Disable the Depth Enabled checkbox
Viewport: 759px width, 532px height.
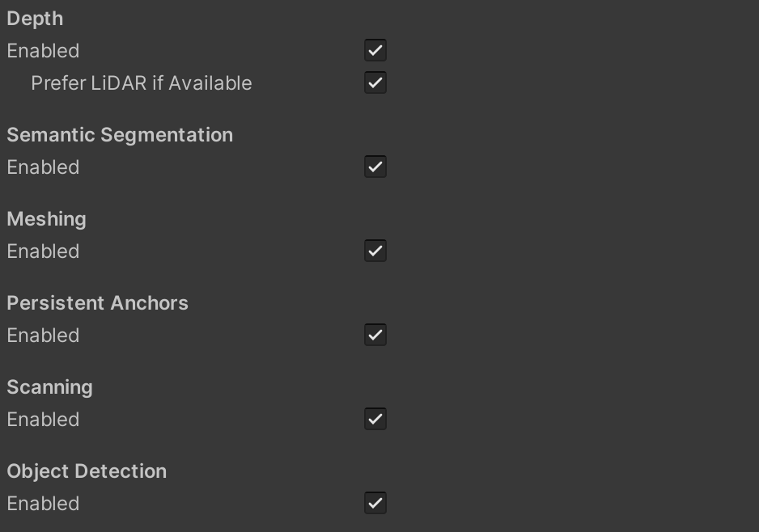375,49
